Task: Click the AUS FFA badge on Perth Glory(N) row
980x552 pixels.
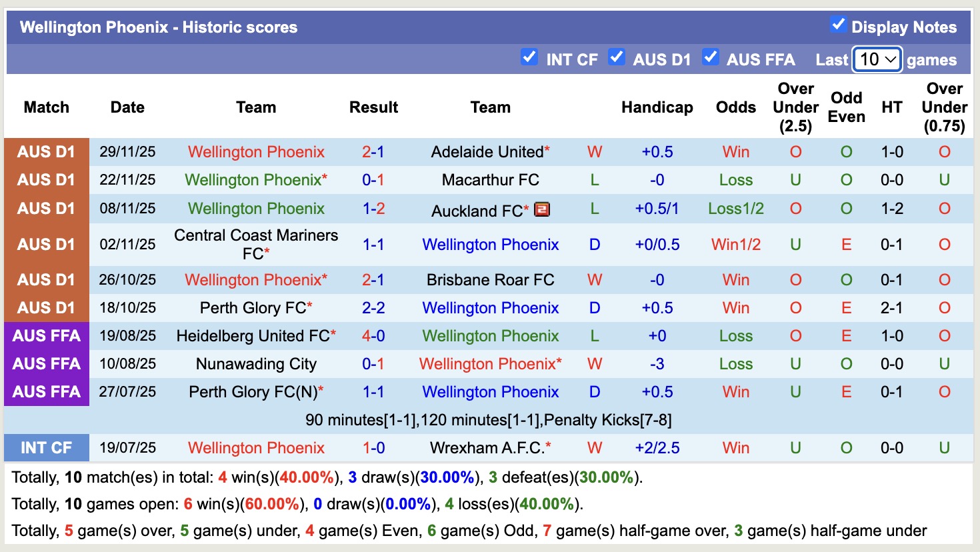Action: [46, 392]
